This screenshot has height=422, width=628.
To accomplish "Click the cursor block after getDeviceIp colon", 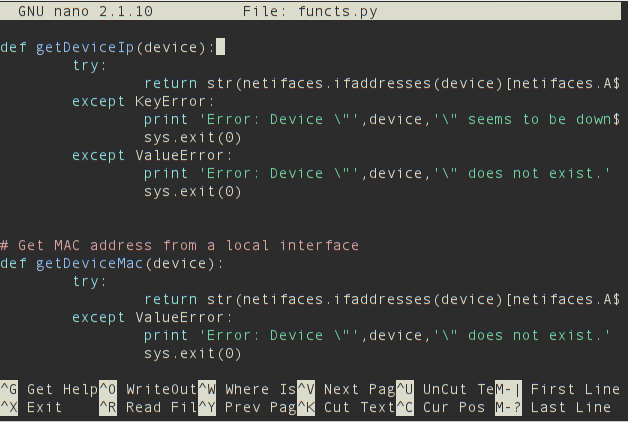I will click(x=220, y=47).
